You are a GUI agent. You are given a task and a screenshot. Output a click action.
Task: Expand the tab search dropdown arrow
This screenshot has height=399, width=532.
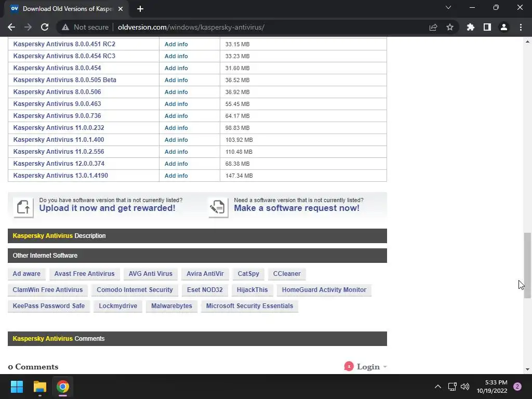click(448, 7)
